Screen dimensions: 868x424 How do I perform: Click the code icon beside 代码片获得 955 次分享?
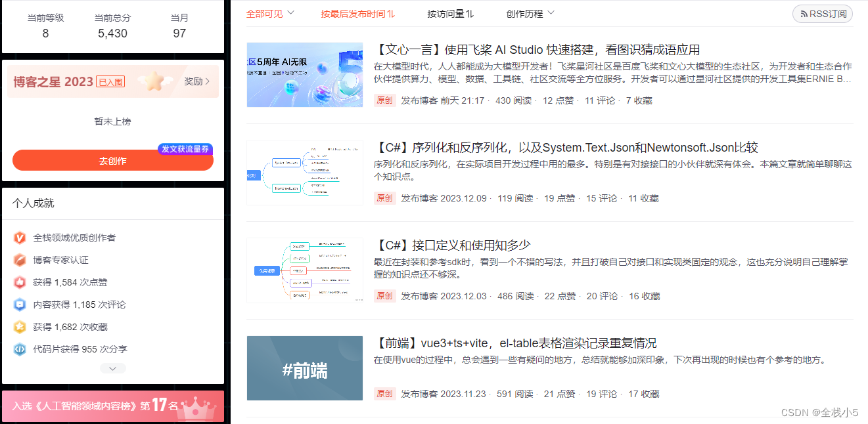coord(20,349)
